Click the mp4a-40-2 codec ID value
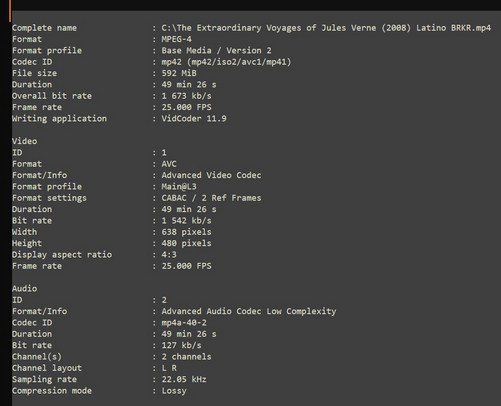Image resolution: width=501 pixels, height=406 pixels. (x=184, y=323)
